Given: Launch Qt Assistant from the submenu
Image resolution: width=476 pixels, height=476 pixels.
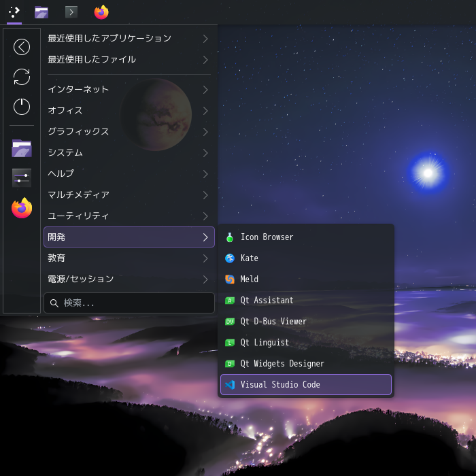Looking at the screenshot, I should pos(306,301).
